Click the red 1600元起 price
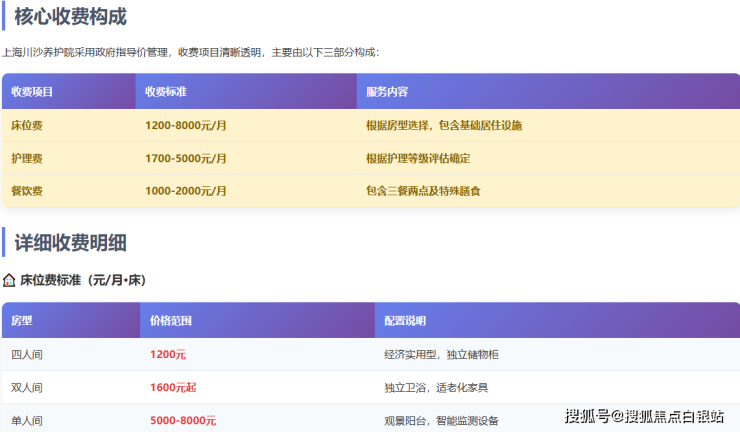 [x=173, y=387]
